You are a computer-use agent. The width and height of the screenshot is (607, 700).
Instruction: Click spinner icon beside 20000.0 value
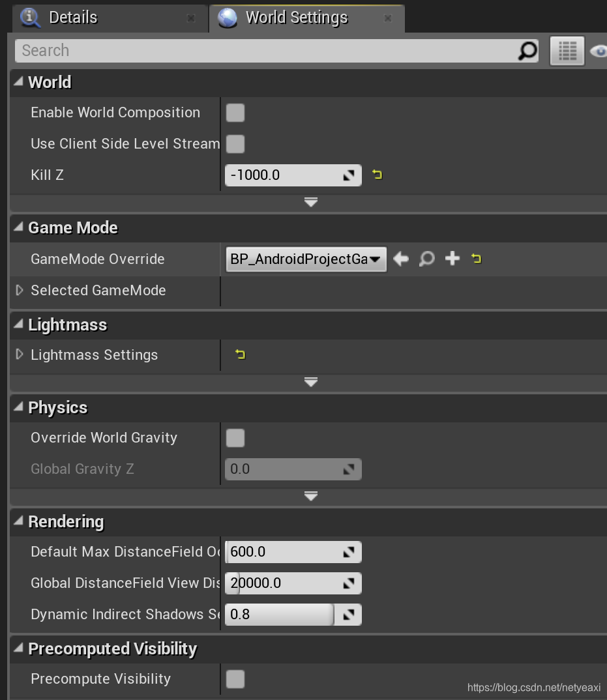(x=349, y=583)
